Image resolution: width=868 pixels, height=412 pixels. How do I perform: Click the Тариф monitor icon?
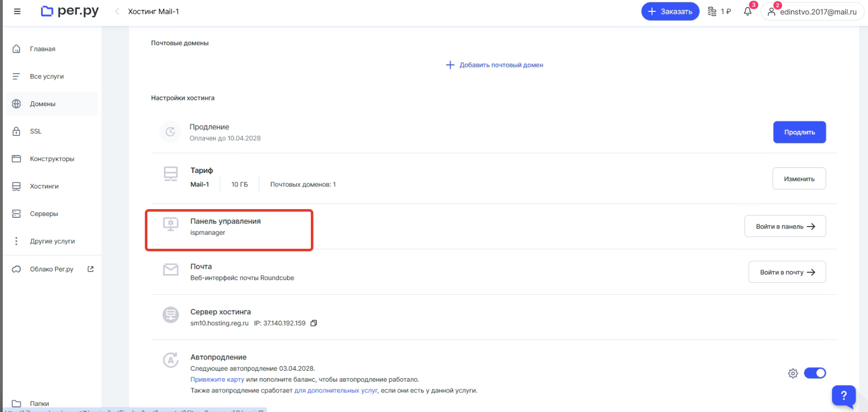(171, 174)
